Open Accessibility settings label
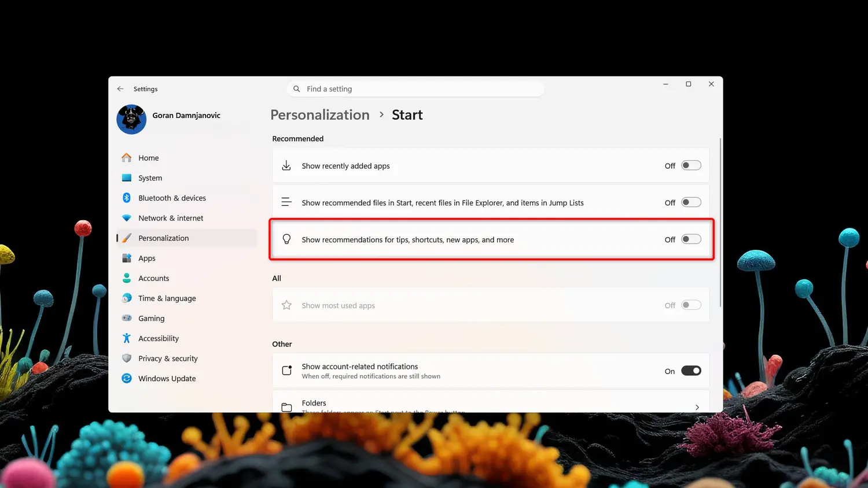 click(x=159, y=338)
